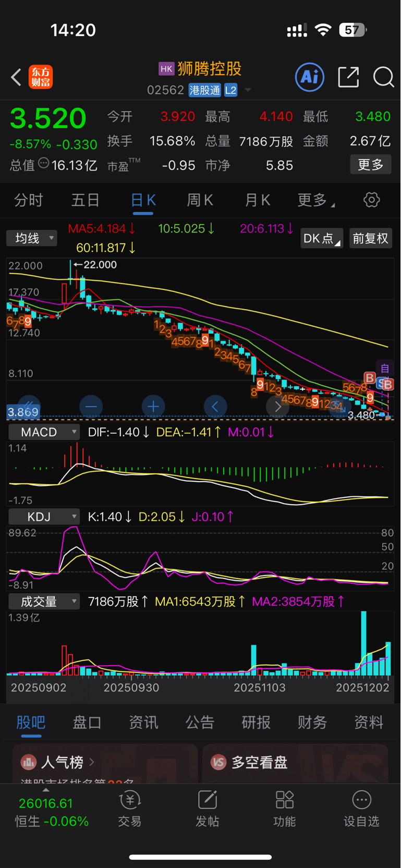Viewport: 401px width, 868px height.
Task: Open the 财务 tab
Action: coord(312,722)
